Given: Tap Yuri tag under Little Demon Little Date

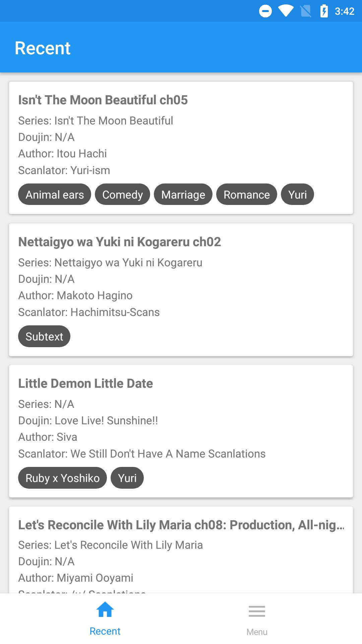Looking at the screenshot, I should click(x=127, y=478).
